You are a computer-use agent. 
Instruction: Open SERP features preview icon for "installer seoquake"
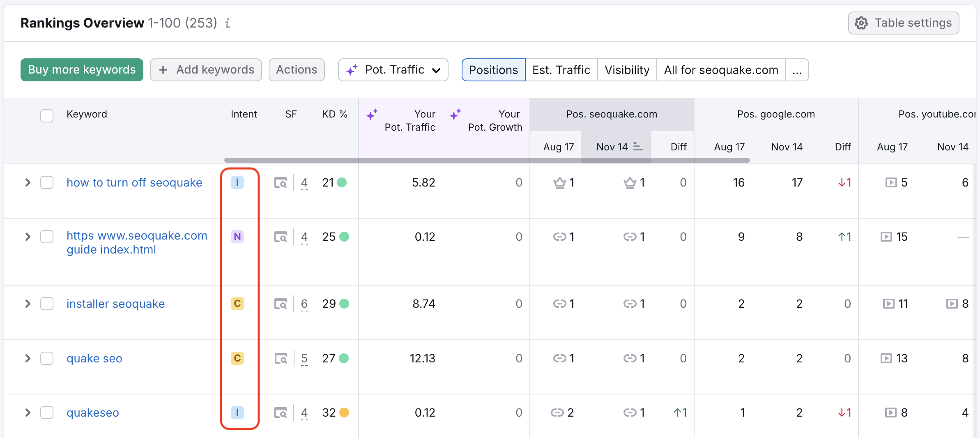click(281, 304)
